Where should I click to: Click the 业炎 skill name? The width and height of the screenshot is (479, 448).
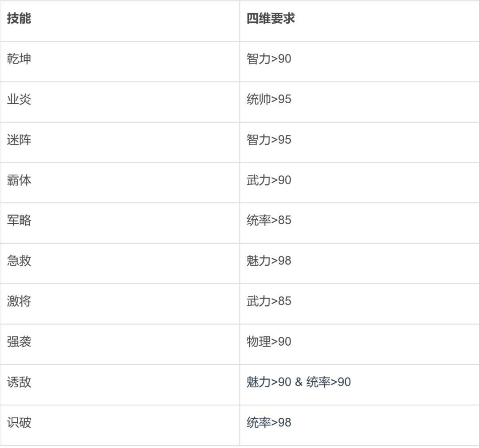point(19,99)
